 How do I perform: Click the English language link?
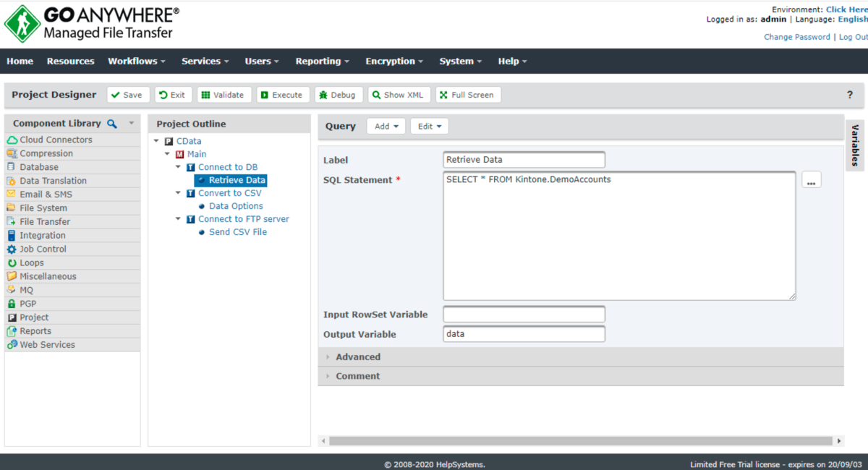[x=853, y=20]
